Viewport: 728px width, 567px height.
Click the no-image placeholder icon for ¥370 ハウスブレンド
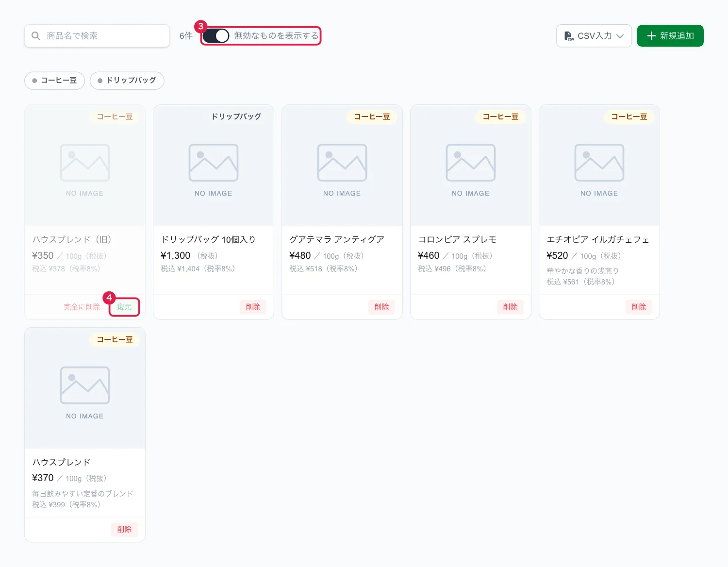[85, 385]
